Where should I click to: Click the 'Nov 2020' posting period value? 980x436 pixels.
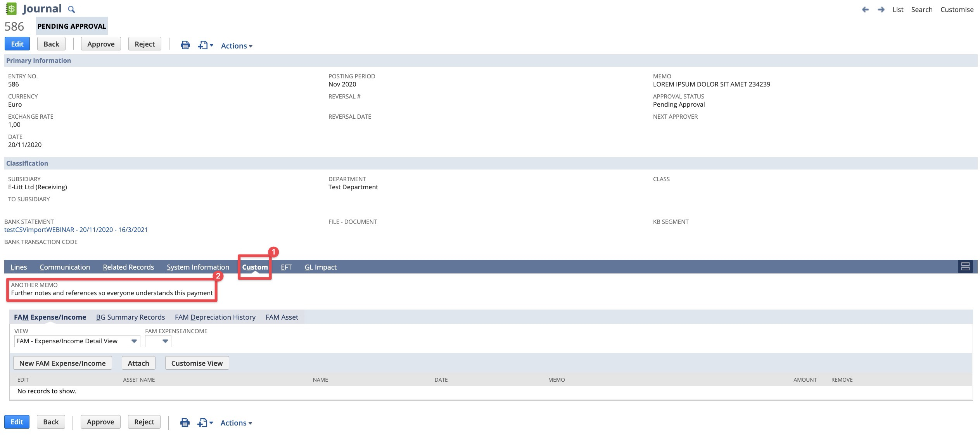pos(342,84)
